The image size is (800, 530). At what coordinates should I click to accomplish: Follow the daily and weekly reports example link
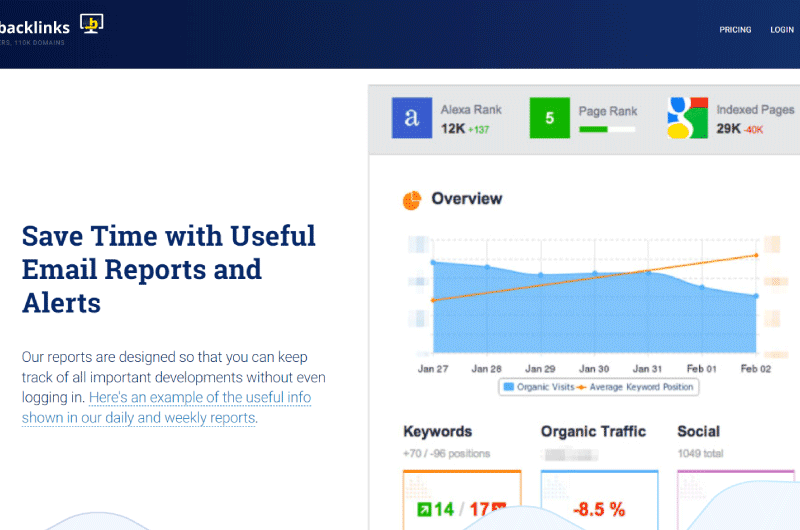pyautogui.click(x=166, y=407)
